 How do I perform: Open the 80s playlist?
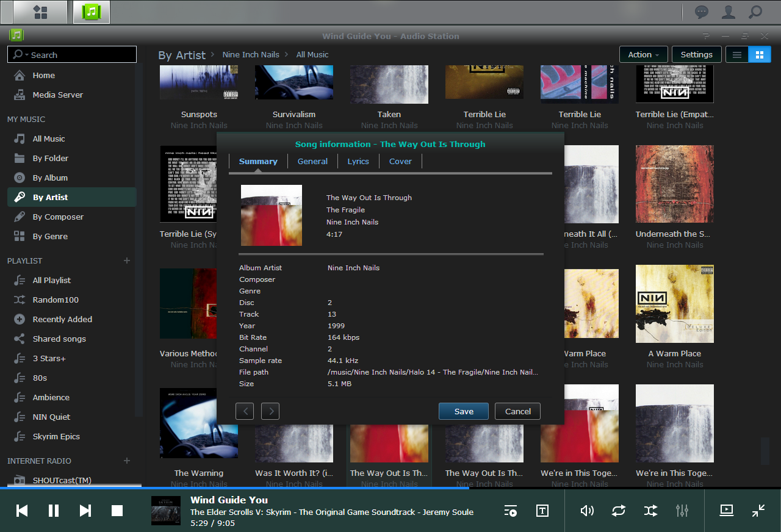click(71, 378)
